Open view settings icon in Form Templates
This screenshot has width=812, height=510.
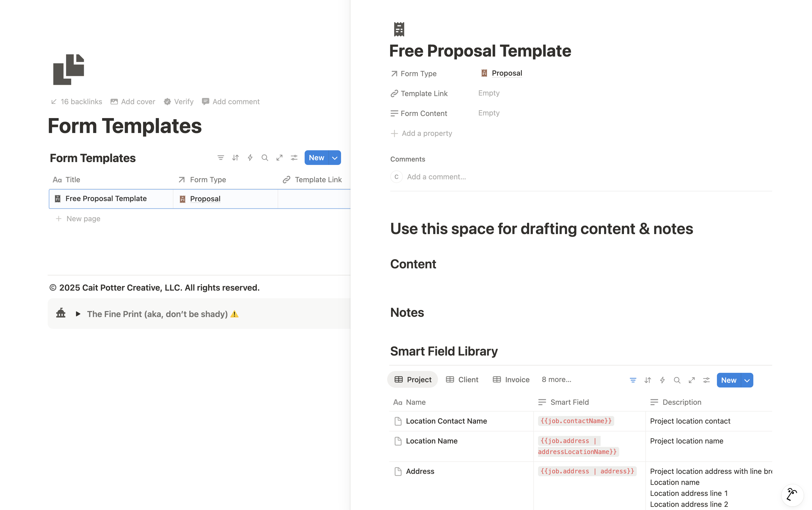[294, 158]
